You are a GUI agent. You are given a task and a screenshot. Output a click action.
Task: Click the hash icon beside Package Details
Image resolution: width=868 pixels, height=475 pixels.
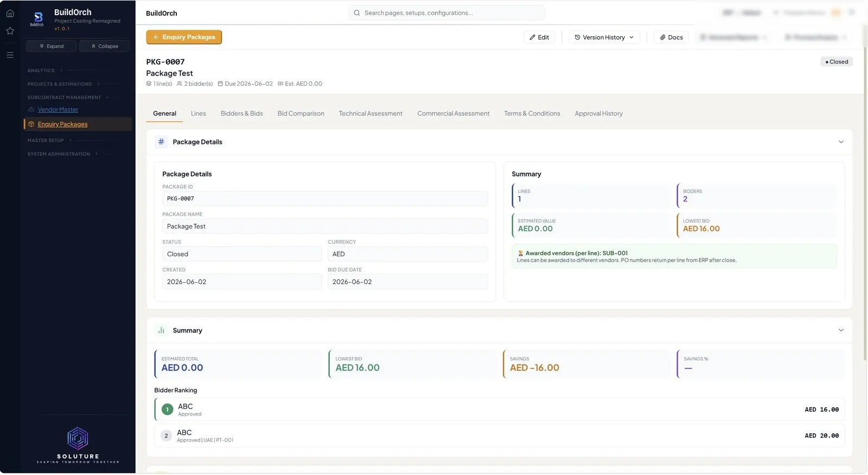pyautogui.click(x=161, y=142)
